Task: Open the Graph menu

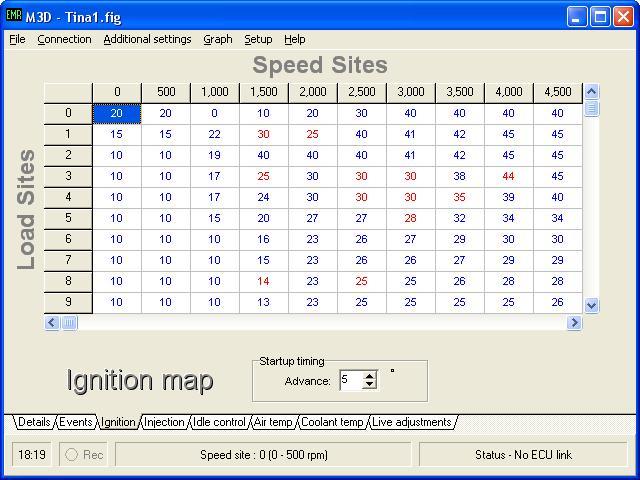Action: [217, 39]
